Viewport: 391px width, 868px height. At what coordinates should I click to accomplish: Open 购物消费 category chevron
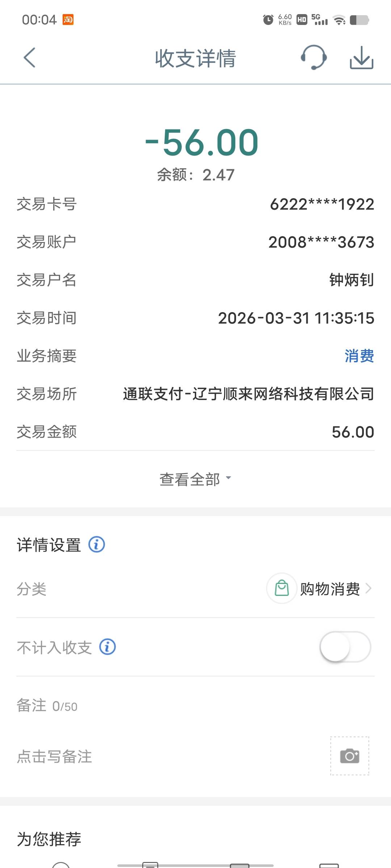tap(369, 588)
